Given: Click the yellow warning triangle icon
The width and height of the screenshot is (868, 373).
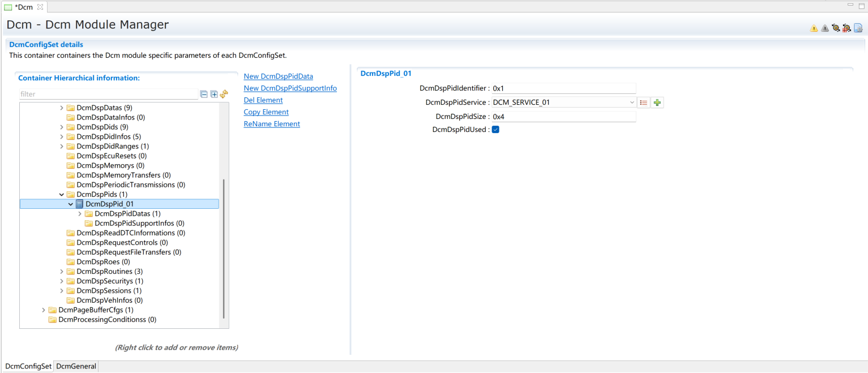Looking at the screenshot, I should click(814, 28).
